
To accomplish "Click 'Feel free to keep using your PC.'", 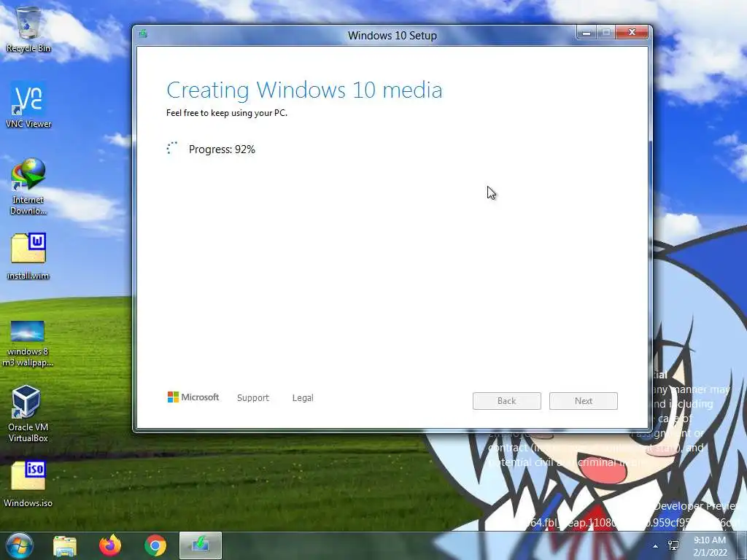I will tap(227, 113).
